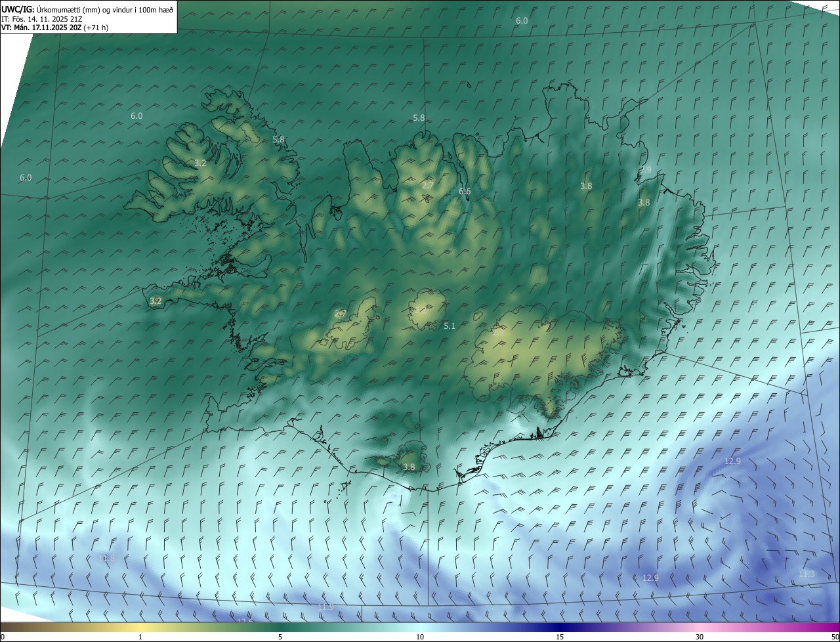This screenshot has height=642, width=840.
Task: Click the IT initial time line 'Fös. 14. 11. 2025 21Z'
Action: tap(41, 18)
